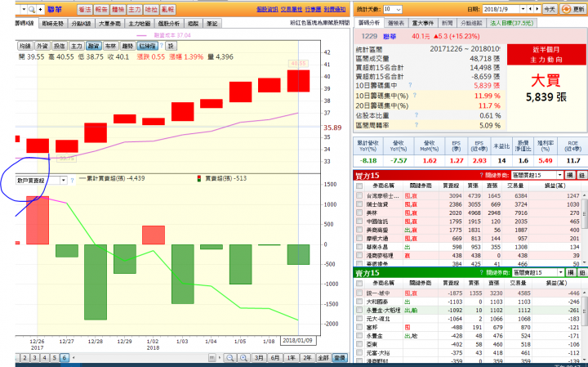
Task: Check the box for 台灣摩根士 broker row
Action: point(359,195)
